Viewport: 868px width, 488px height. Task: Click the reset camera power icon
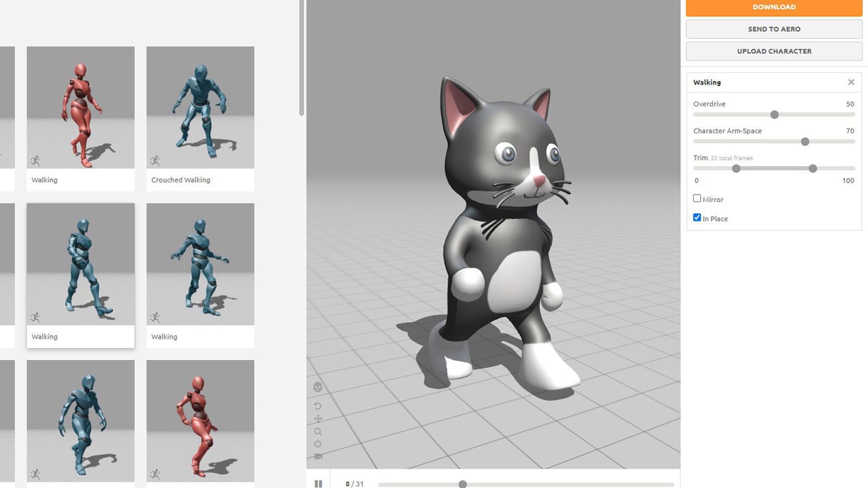coord(318,444)
